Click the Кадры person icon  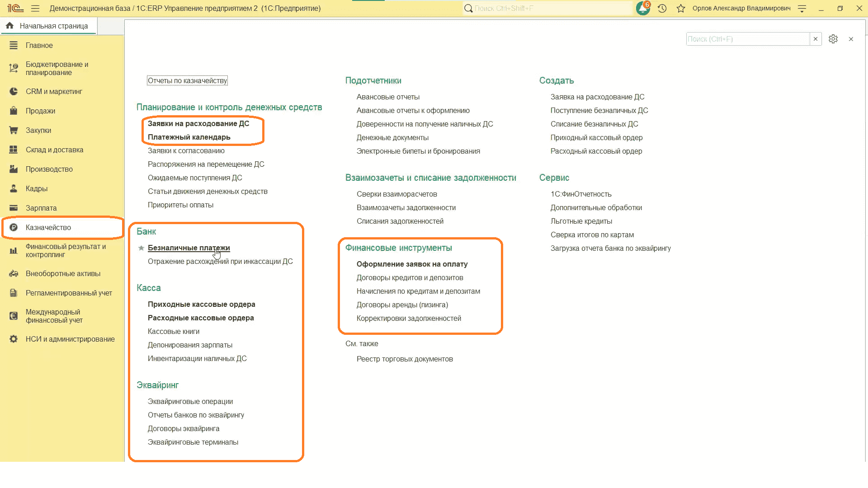[14, 188]
